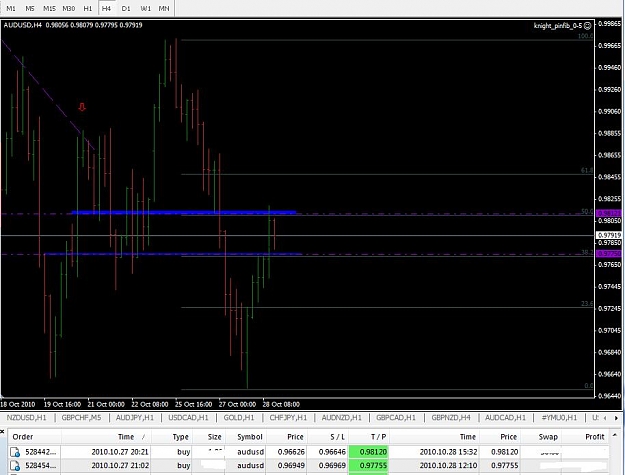This screenshot has height=475, width=625.
Task: Switch chart to W1 weekly timeframe
Action: point(145,8)
